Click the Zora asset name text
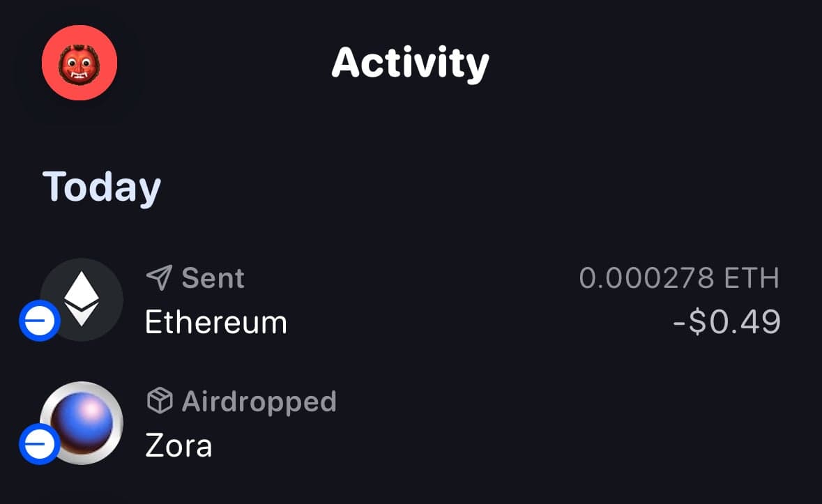The height and width of the screenshot is (504, 822). pyautogui.click(x=178, y=445)
